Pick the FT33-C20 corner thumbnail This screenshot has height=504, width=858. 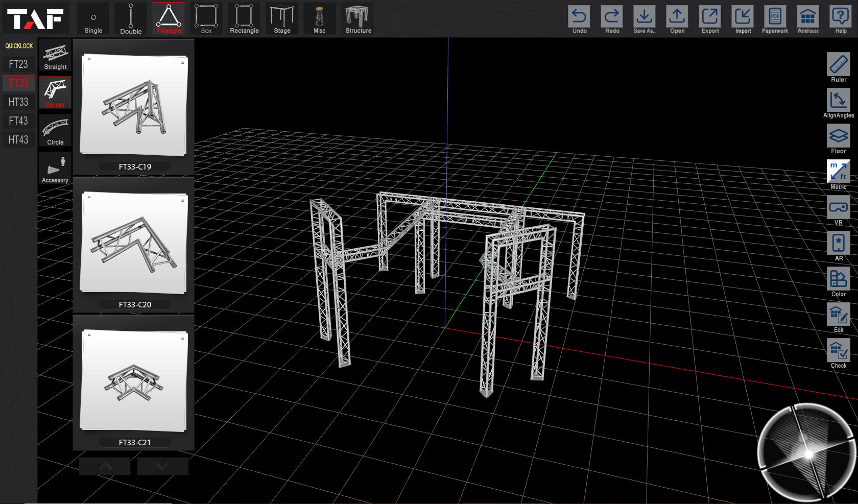134,244
